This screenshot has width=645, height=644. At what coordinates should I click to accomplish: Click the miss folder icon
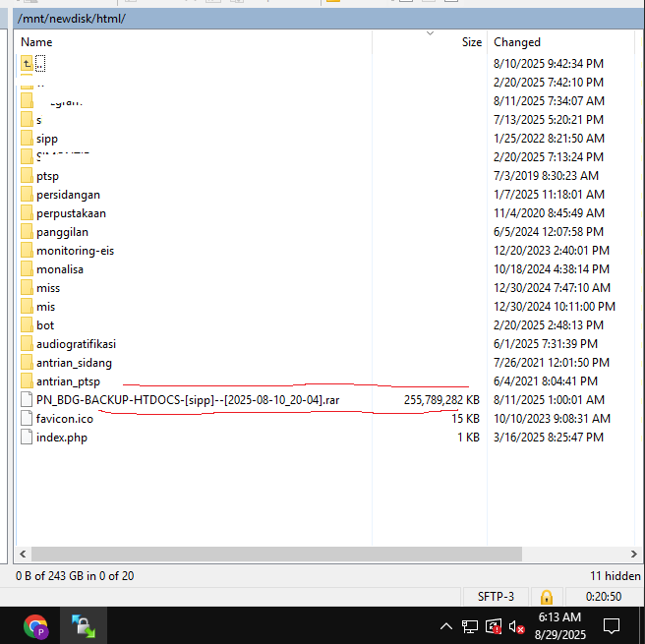27,287
